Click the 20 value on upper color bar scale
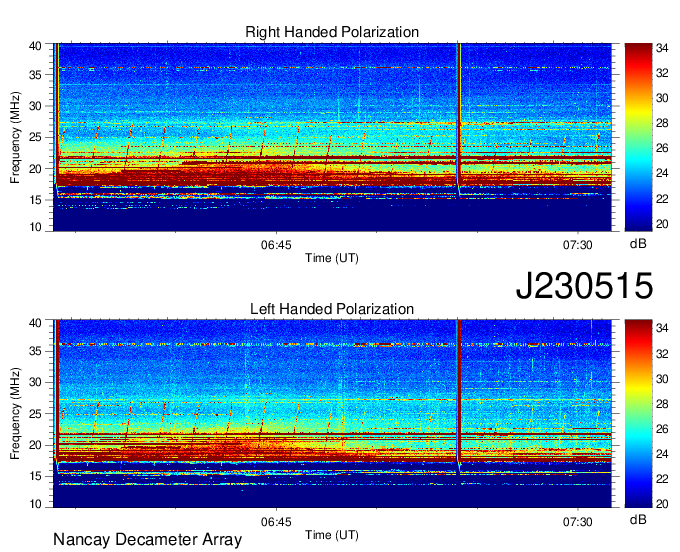 (662, 224)
